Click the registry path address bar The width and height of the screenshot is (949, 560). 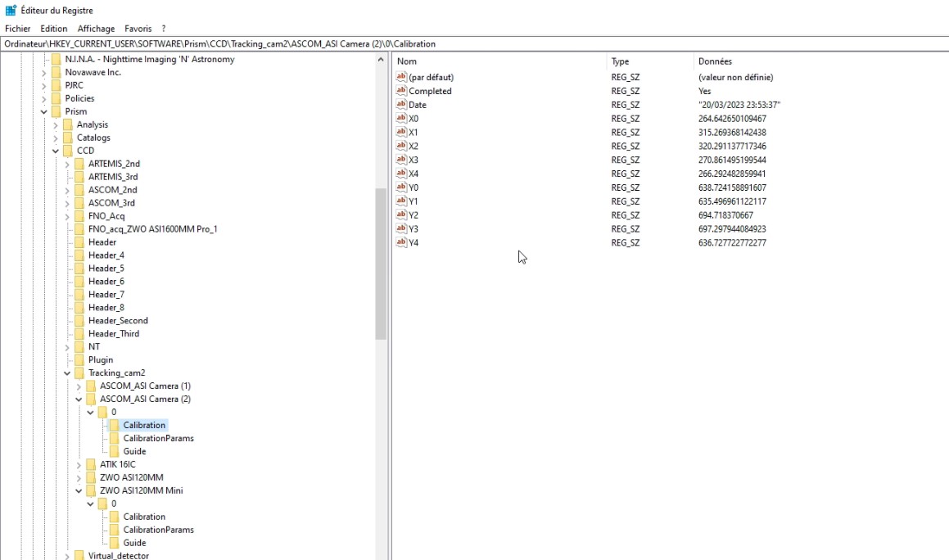pos(474,43)
